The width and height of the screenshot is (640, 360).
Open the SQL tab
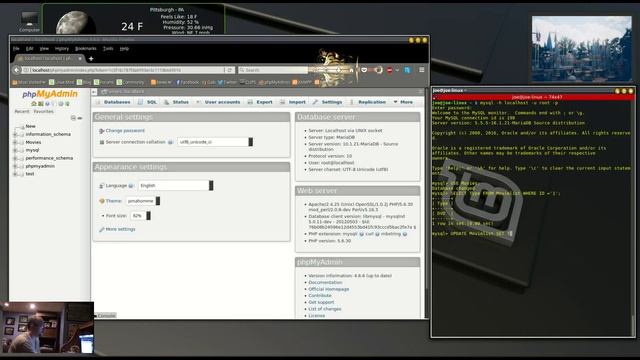(148, 102)
